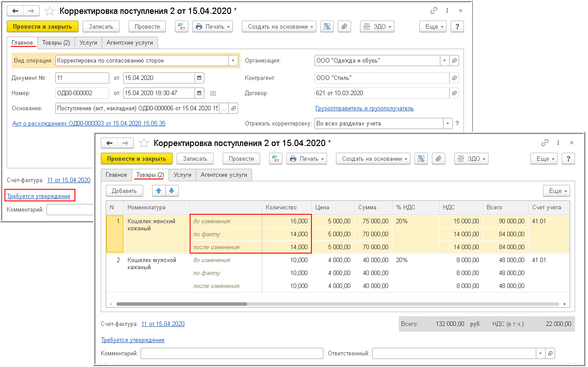Move row down with the down arrow
The image size is (588, 367).
coord(171,191)
